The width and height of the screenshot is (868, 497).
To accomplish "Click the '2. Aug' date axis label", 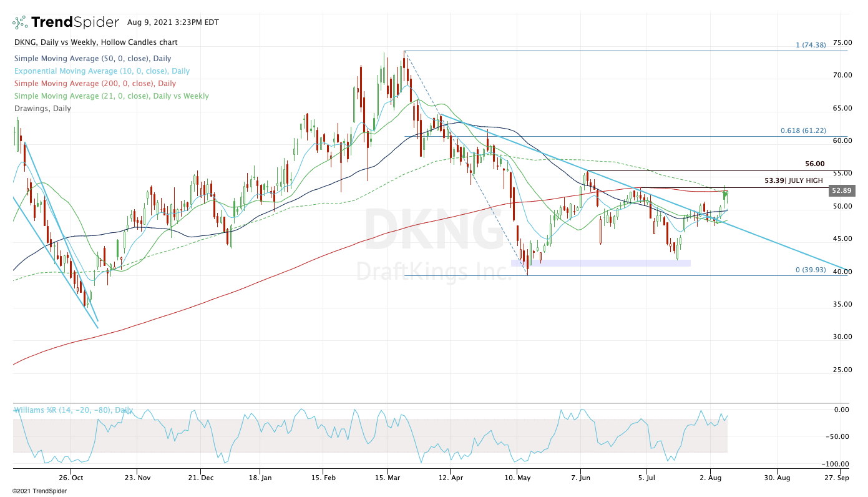I will pos(710,478).
